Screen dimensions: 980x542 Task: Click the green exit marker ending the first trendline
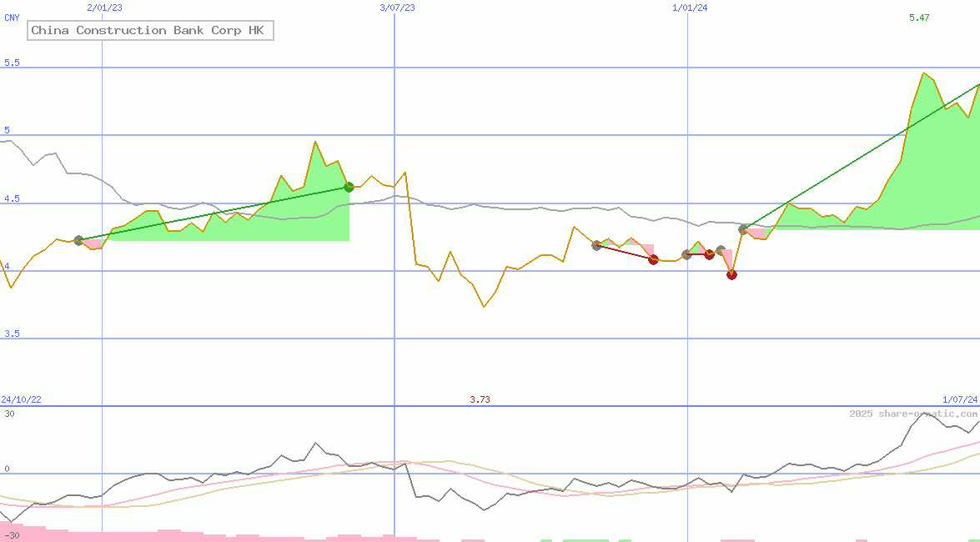(x=349, y=188)
